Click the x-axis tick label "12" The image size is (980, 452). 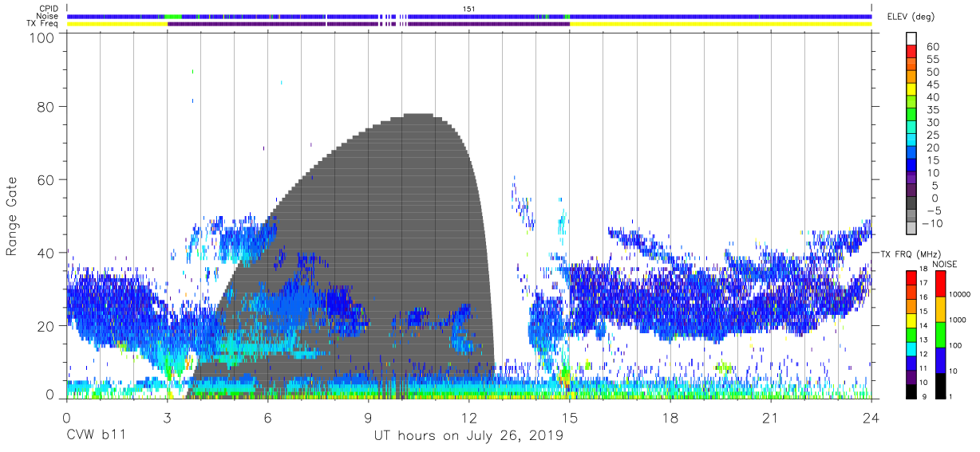click(469, 419)
